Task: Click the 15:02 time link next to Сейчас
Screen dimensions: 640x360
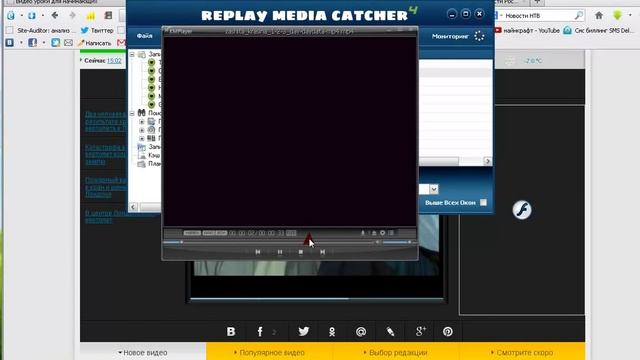Action: 114,60
